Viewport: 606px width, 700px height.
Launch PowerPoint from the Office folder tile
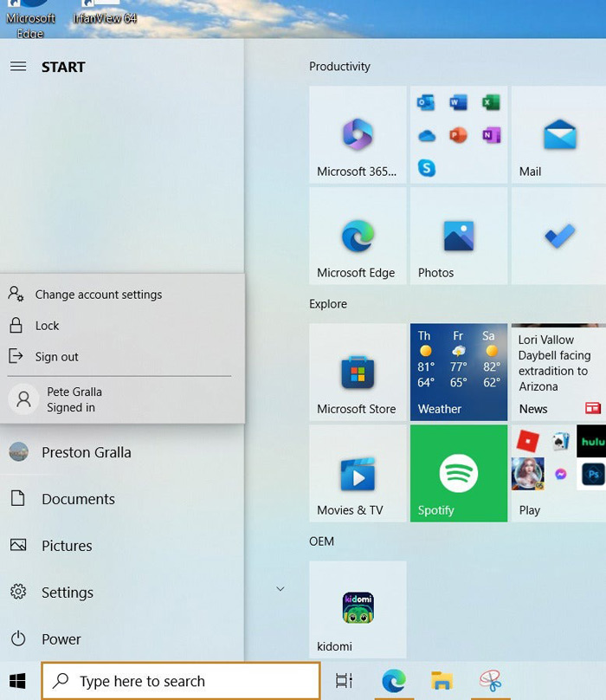coord(459,135)
